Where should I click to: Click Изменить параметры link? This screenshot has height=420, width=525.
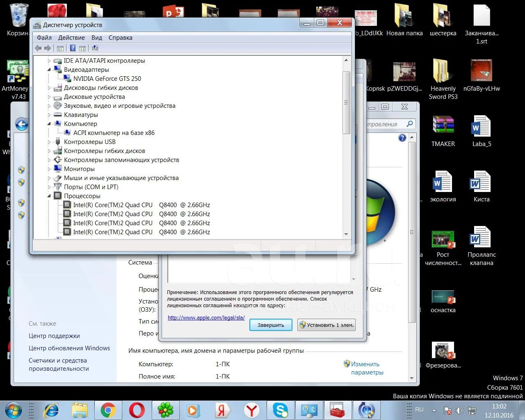pyautogui.click(x=367, y=368)
